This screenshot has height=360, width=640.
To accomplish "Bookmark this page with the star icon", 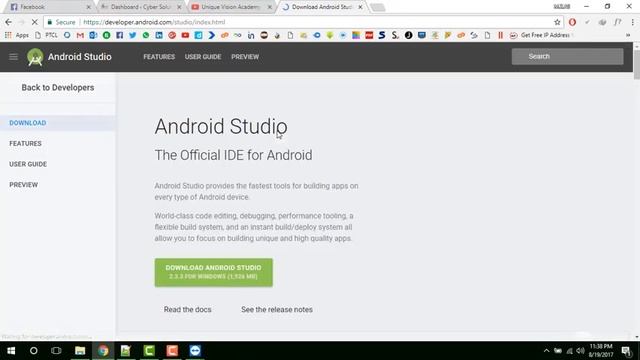I will [557, 22].
